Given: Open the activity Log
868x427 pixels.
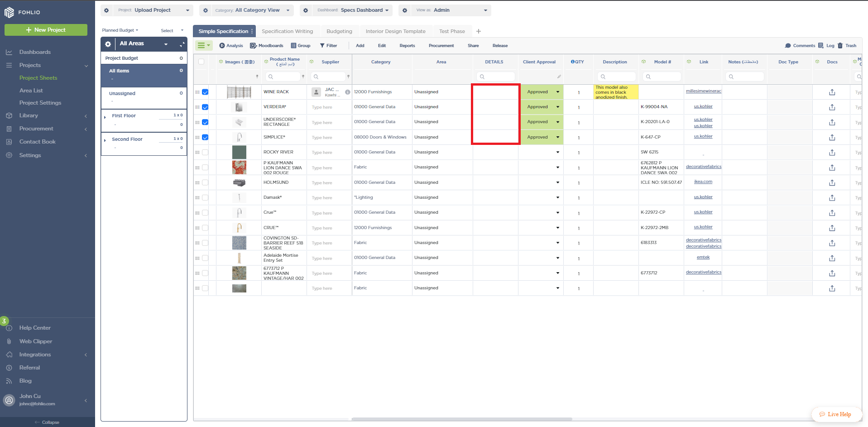Looking at the screenshot, I should (x=826, y=46).
